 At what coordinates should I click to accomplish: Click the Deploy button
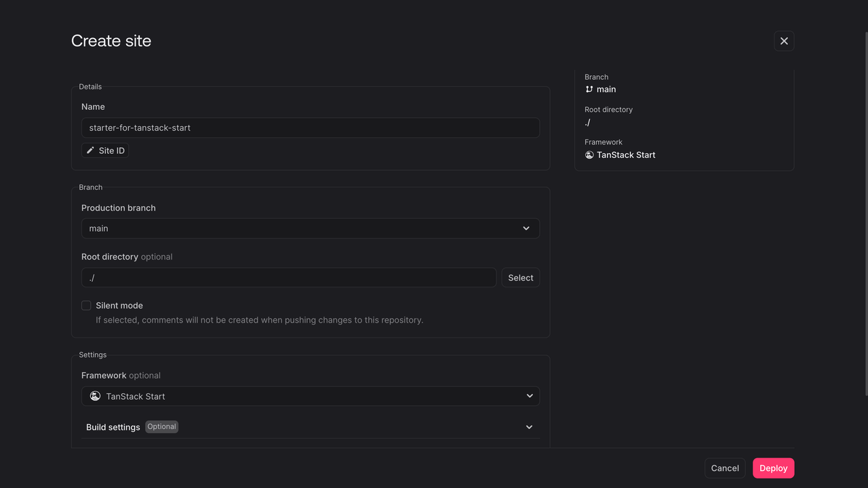(773, 468)
